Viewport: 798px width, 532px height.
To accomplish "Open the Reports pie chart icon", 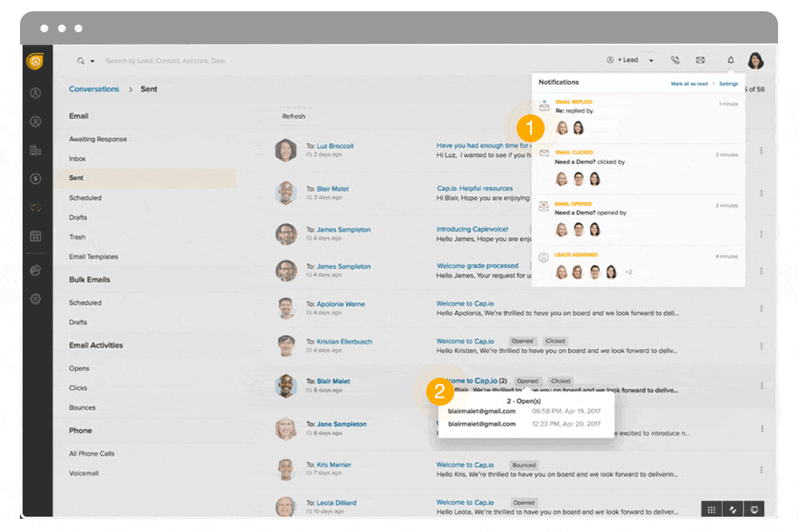I will coord(36,271).
